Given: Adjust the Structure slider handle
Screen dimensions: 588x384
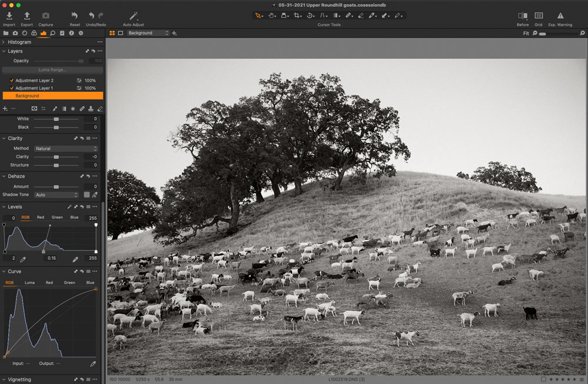Looking at the screenshot, I should pyautogui.click(x=56, y=165).
